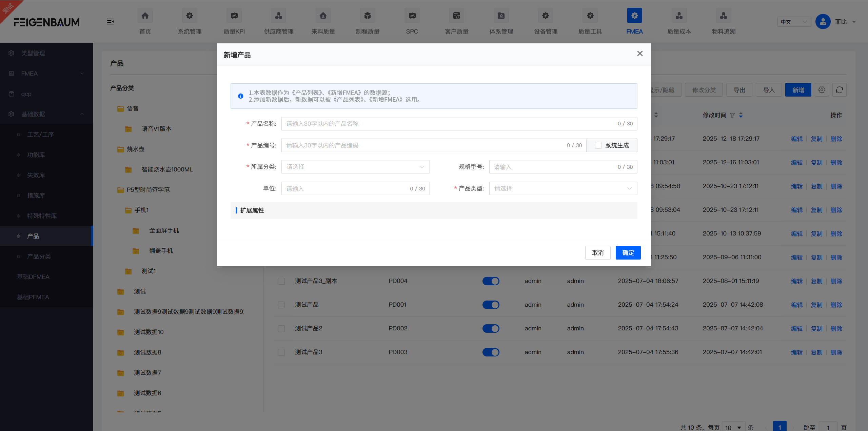Viewport: 868px width, 431px height.
Task: Click 编辑 link on 测试产品 row
Action: pos(796,305)
